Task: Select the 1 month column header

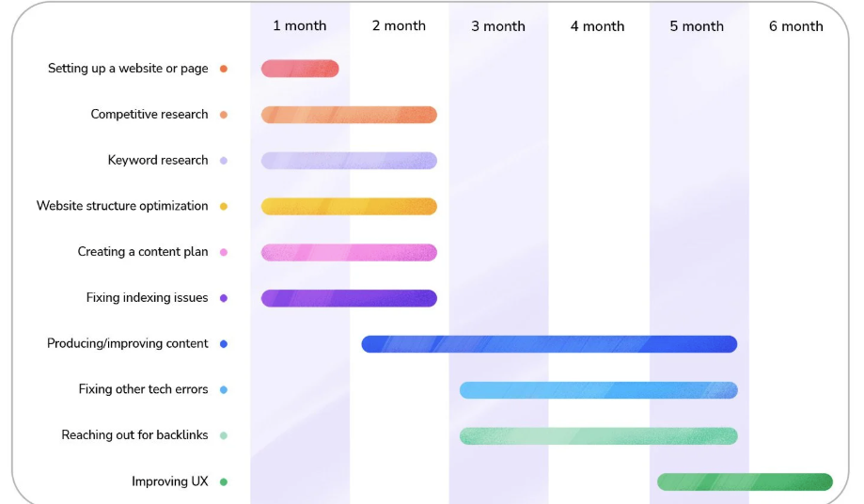Action: (300, 26)
